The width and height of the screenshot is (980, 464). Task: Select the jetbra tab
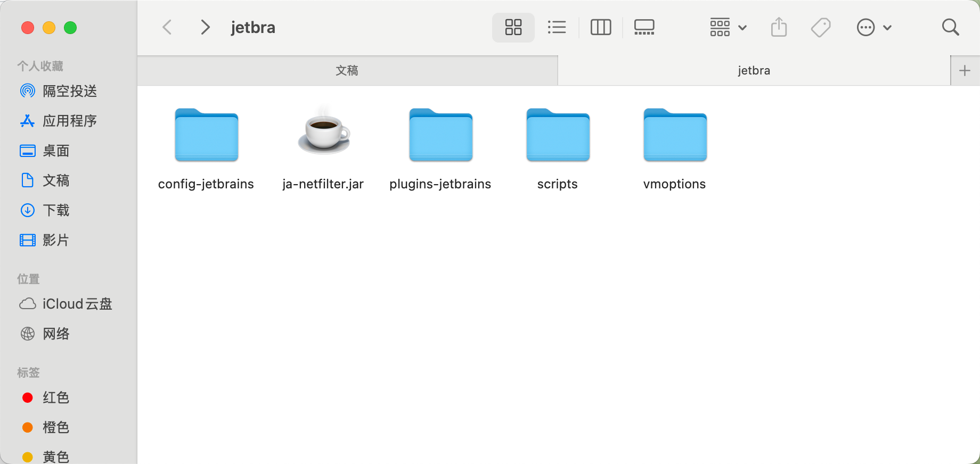pos(754,71)
